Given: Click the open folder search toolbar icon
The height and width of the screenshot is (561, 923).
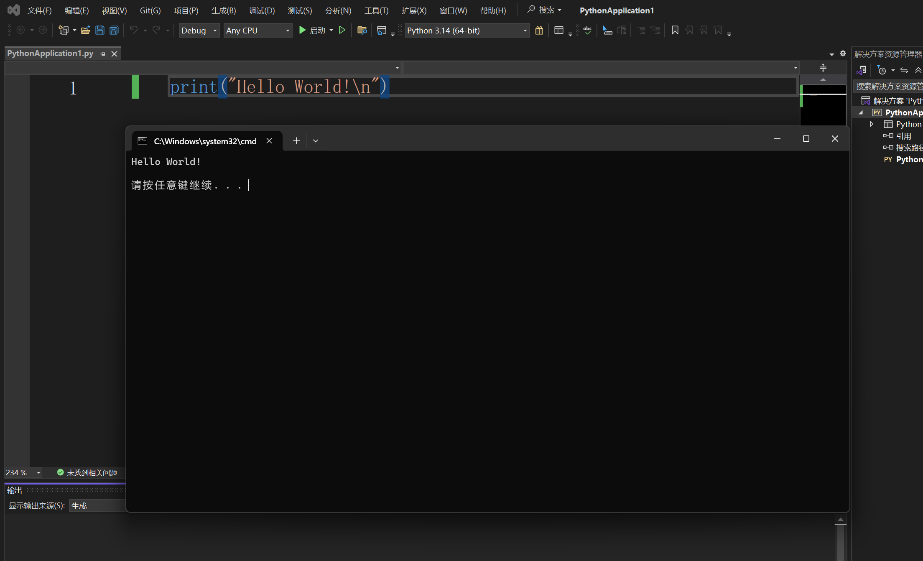Looking at the screenshot, I should click(x=362, y=30).
